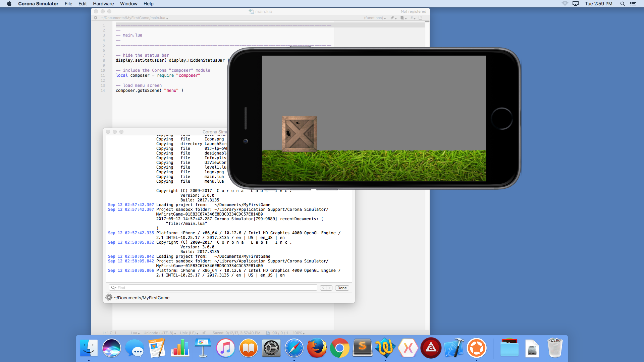Open Keynote from the dock
The image size is (644, 362).
(203, 348)
